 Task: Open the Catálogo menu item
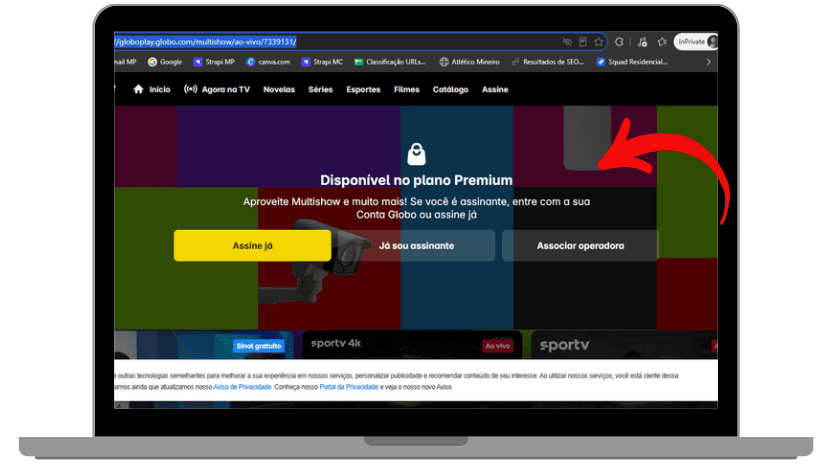[x=450, y=90]
